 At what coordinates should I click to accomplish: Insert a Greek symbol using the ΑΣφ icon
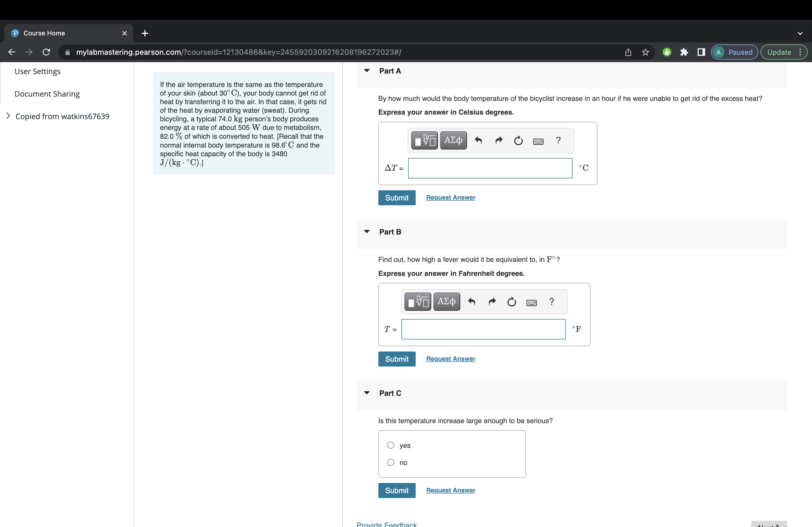453,140
